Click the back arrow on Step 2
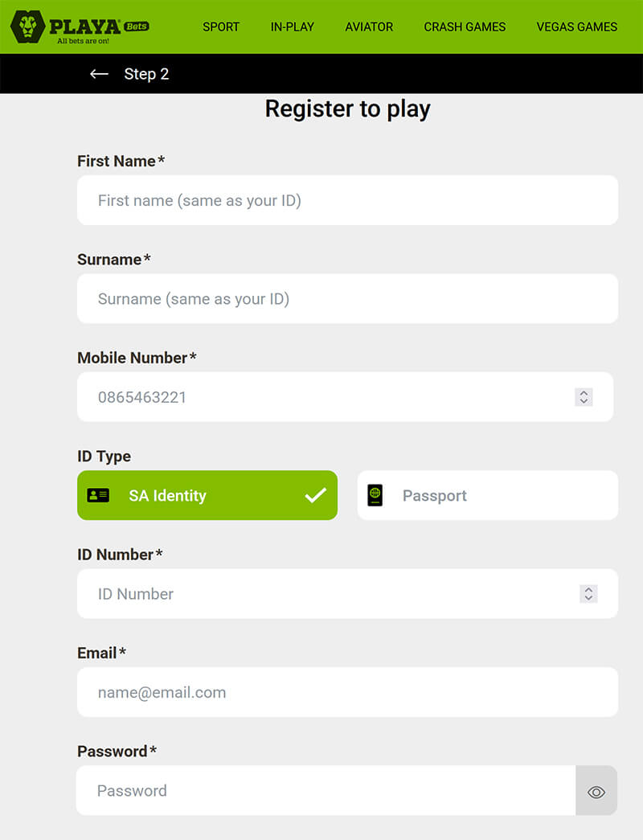The width and height of the screenshot is (643, 840). tap(99, 74)
